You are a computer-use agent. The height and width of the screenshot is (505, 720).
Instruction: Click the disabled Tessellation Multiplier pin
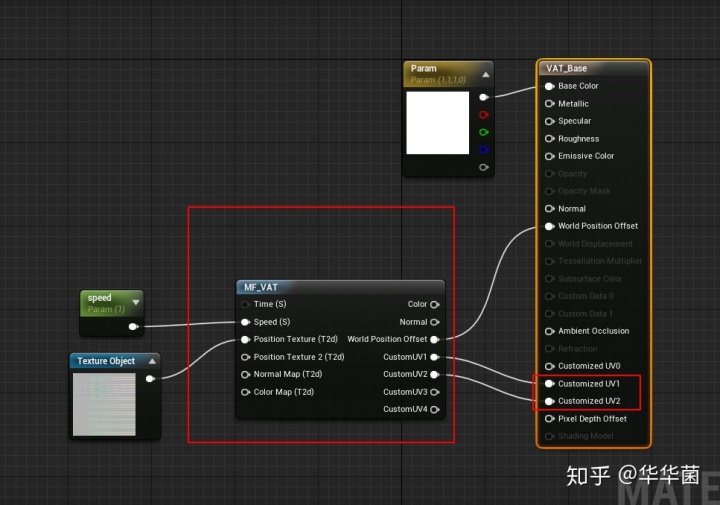tap(549, 261)
